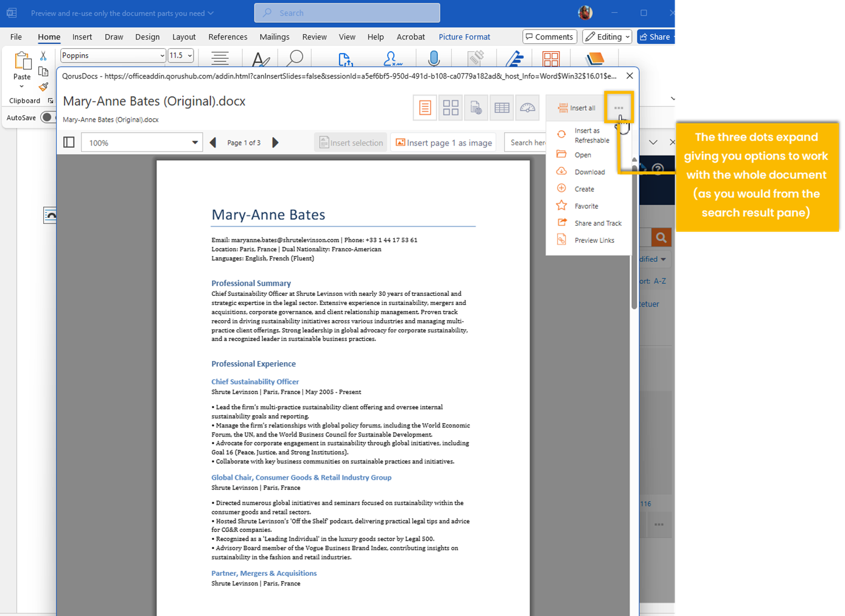Close the QorusDocs preview dialog
Image resolution: width=845 pixels, height=616 pixels.
coord(629,75)
